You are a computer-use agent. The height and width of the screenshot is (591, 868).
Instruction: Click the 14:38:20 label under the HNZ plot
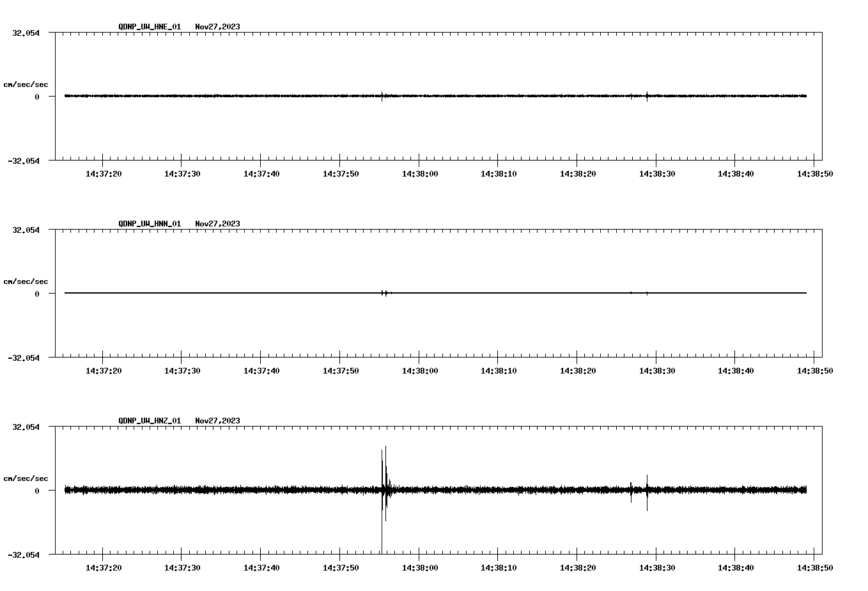[x=577, y=567]
